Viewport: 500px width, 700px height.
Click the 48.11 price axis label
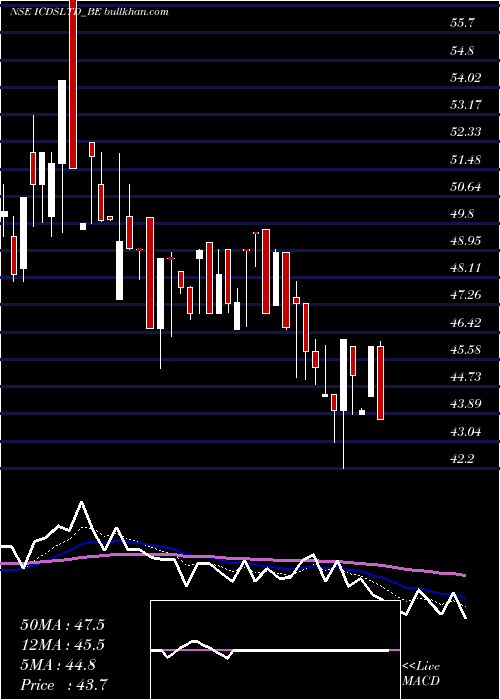466,268
